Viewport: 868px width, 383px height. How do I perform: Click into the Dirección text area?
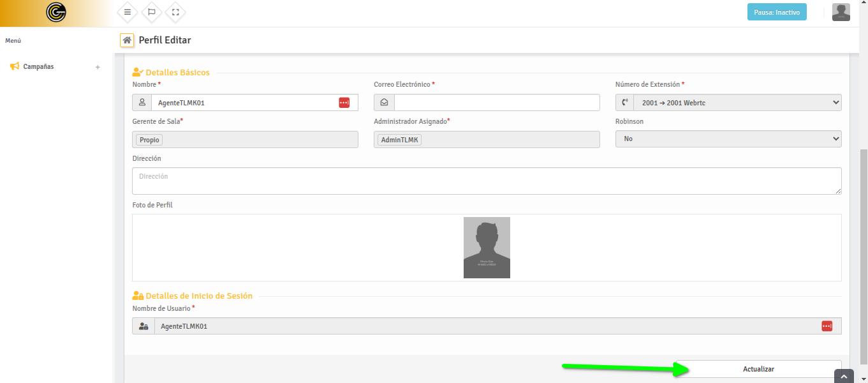coord(486,181)
